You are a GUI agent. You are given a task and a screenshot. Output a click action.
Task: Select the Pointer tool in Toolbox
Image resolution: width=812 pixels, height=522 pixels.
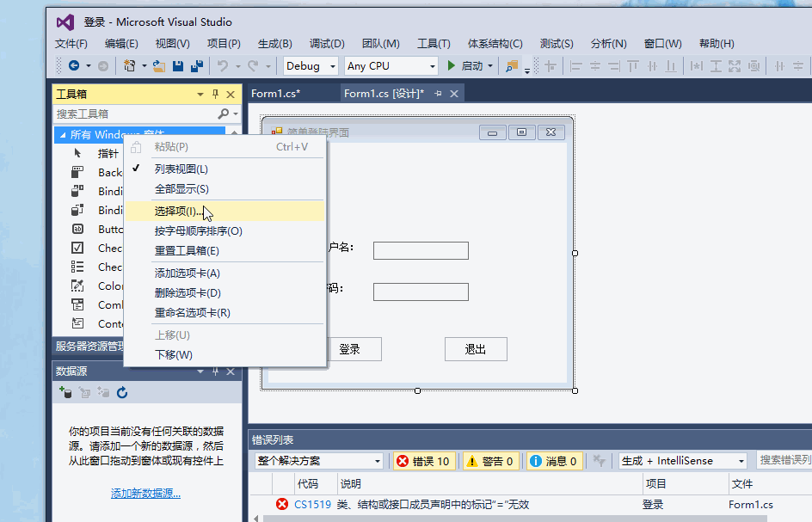click(77, 153)
